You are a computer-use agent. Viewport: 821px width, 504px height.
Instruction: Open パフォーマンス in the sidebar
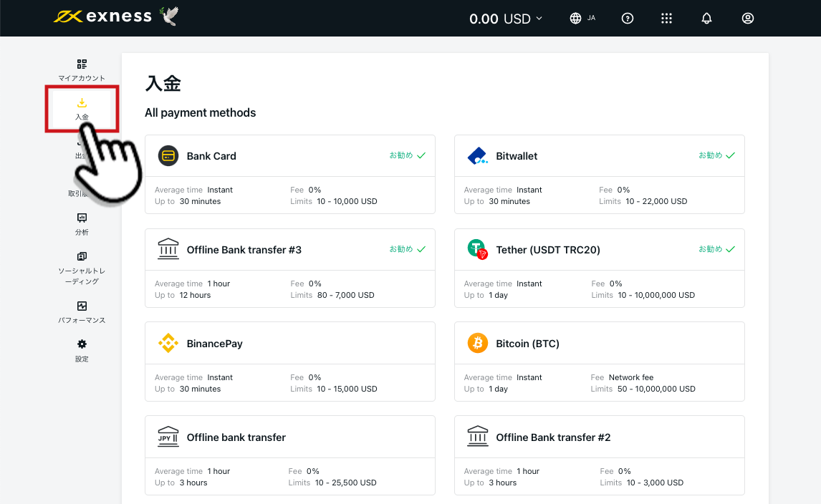pyautogui.click(x=82, y=312)
